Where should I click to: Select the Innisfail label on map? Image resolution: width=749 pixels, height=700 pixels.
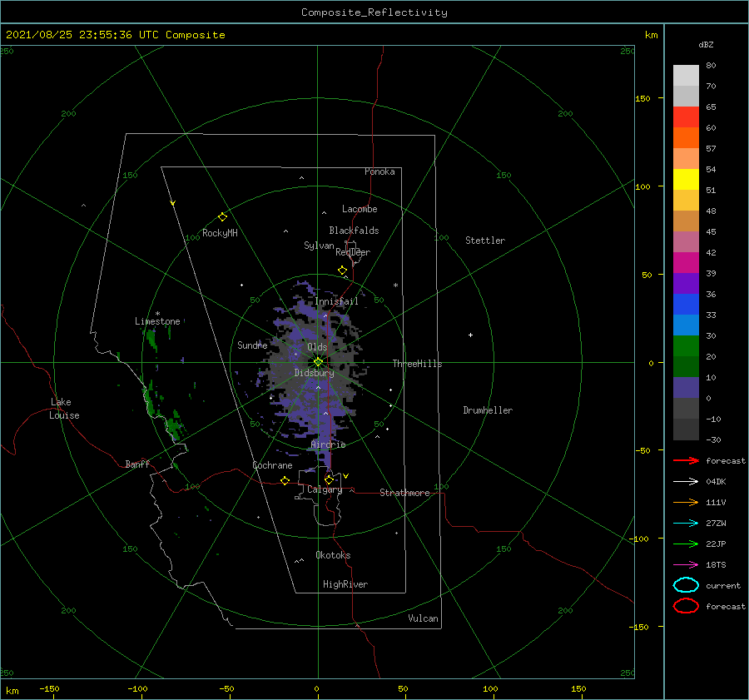coord(336,301)
